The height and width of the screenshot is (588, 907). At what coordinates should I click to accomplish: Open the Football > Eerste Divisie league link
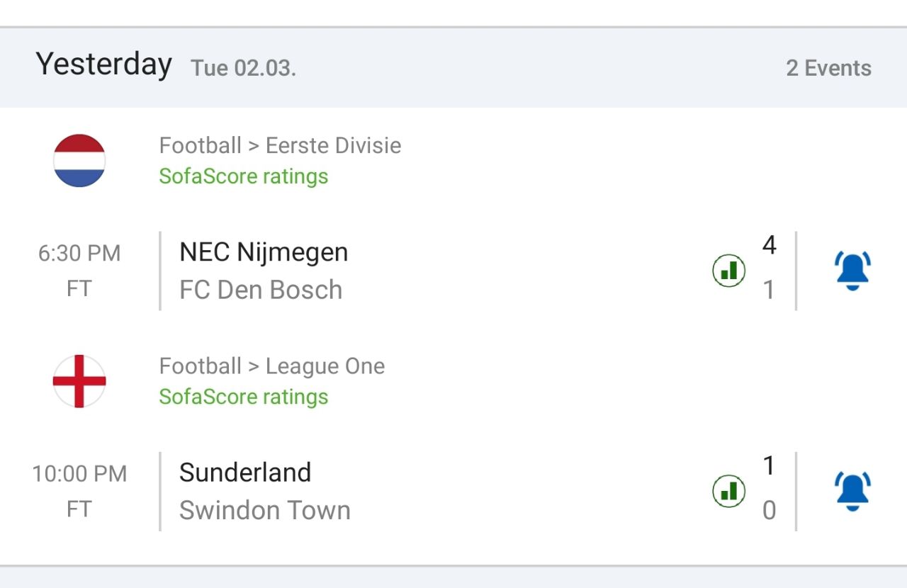280,145
